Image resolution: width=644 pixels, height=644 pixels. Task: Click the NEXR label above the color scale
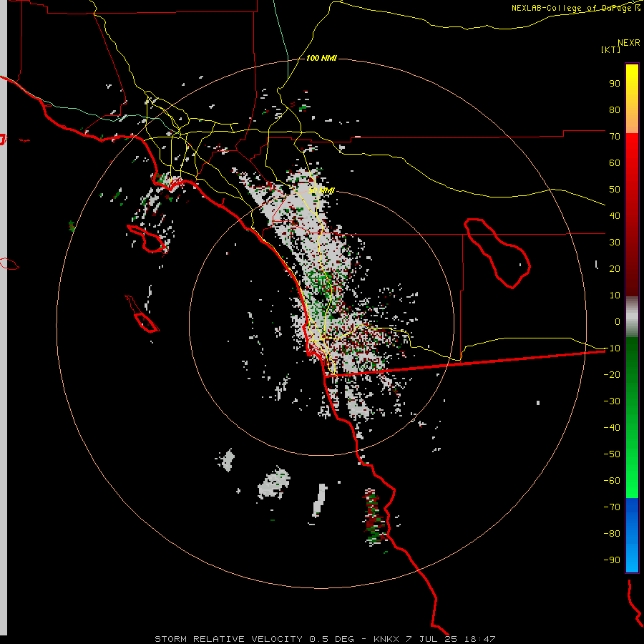629,43
